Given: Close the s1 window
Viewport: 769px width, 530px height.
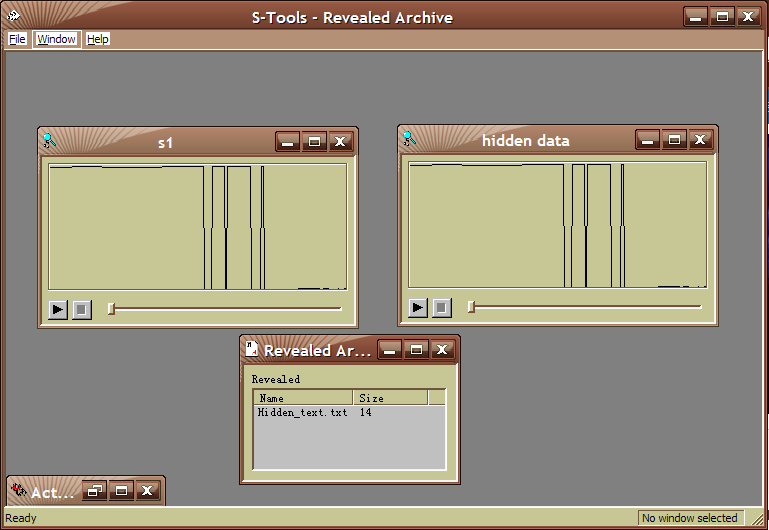Looking at the screenshot, I should 340,142.
